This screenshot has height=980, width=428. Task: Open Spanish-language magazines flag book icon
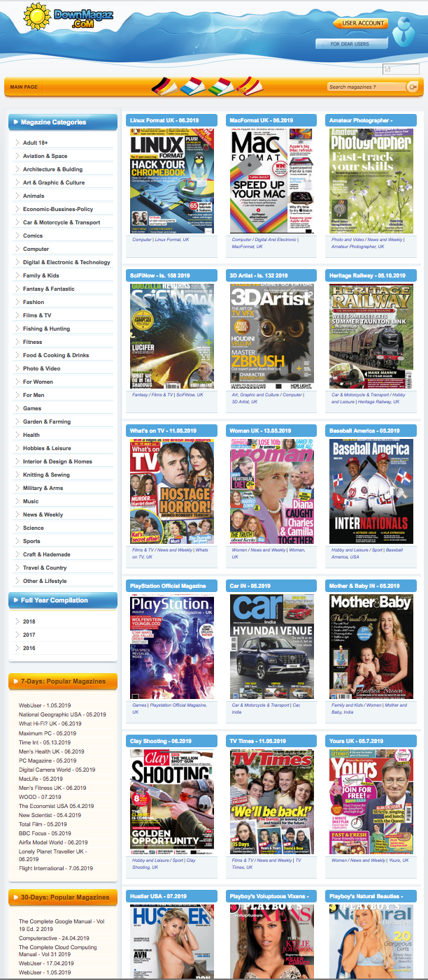(249, 87)
